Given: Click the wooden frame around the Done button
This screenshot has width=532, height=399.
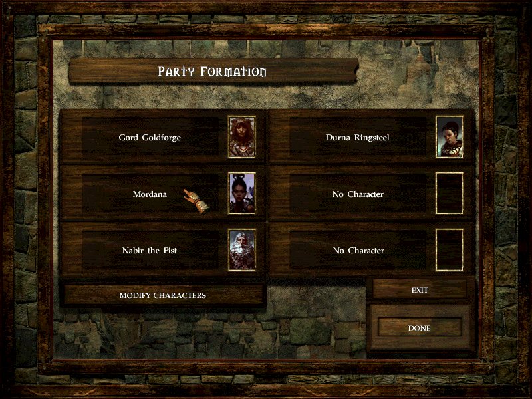Looking at the screenshot, I should tap(420, 343).
